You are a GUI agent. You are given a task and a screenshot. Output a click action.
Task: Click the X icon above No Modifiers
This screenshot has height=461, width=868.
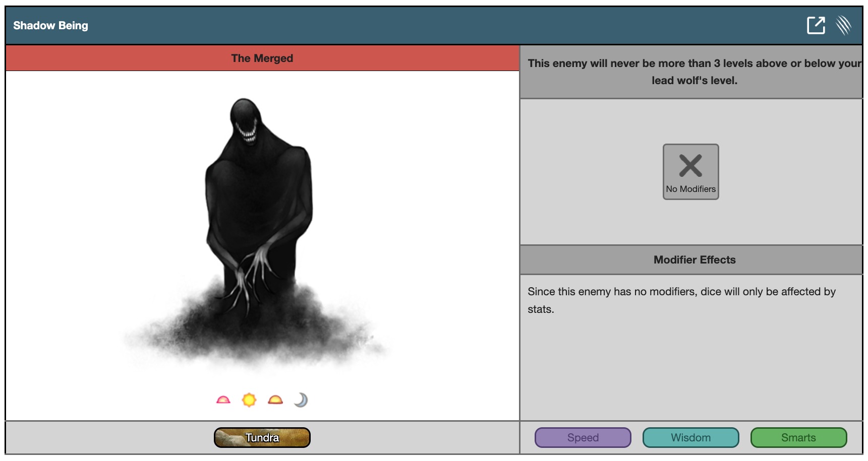pyautogui.click(x=690, y=166)
